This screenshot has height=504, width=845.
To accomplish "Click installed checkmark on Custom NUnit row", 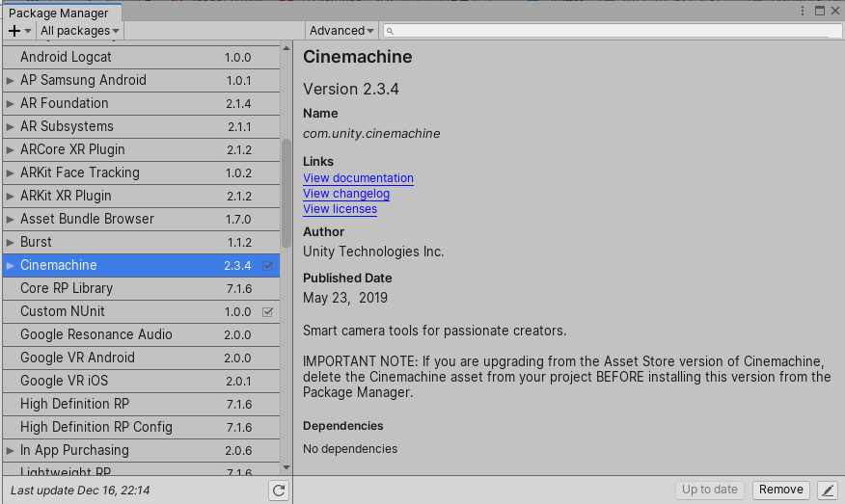I will pyautogui.click(x=268, y=312).
